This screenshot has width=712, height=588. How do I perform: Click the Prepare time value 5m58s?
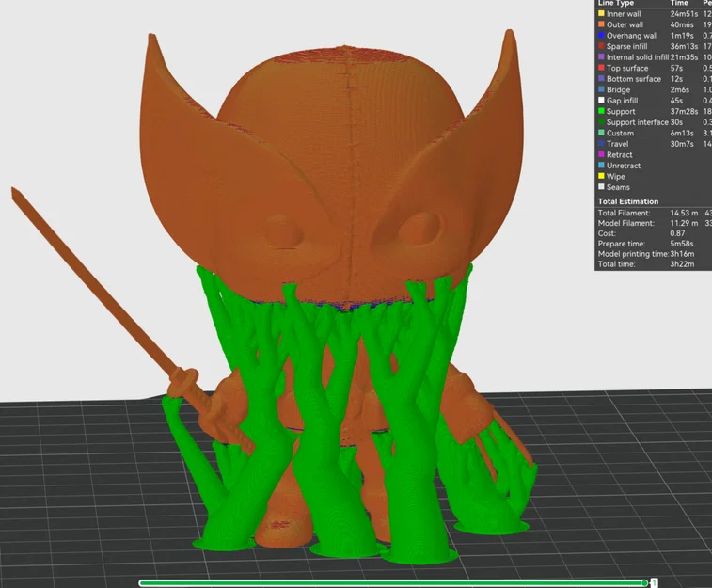682,244
